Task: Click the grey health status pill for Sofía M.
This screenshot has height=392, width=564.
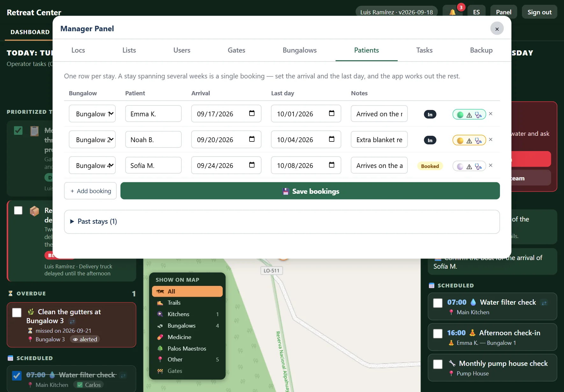Action: point(469,166)
